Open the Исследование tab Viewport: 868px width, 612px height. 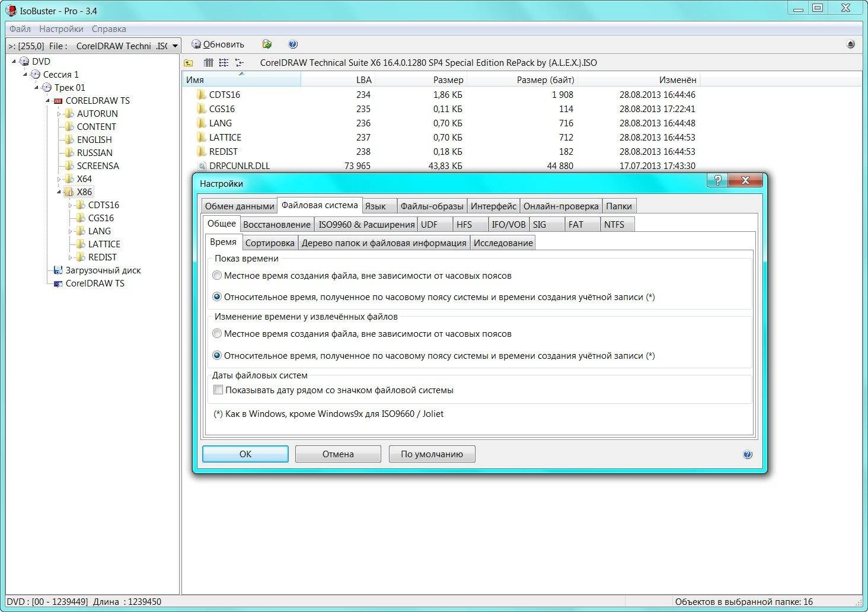coord(503,243)
